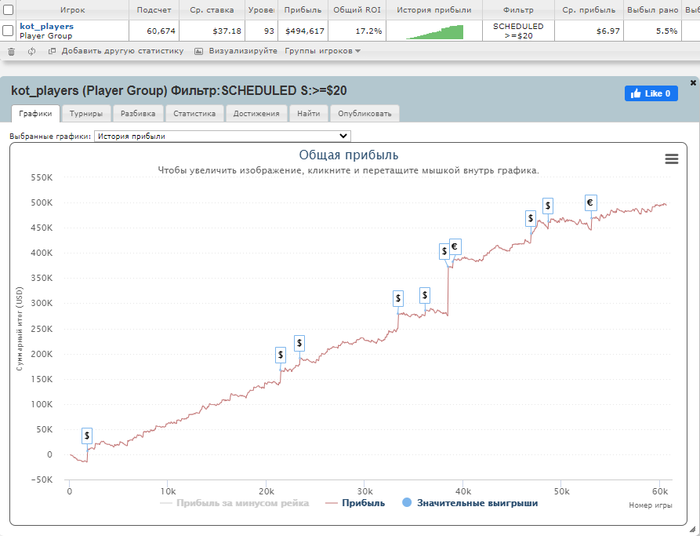Click the $ marker near 400K at 38k games
Screen dimensions: 700x536
pyautogui.click(x=444, y=252)
